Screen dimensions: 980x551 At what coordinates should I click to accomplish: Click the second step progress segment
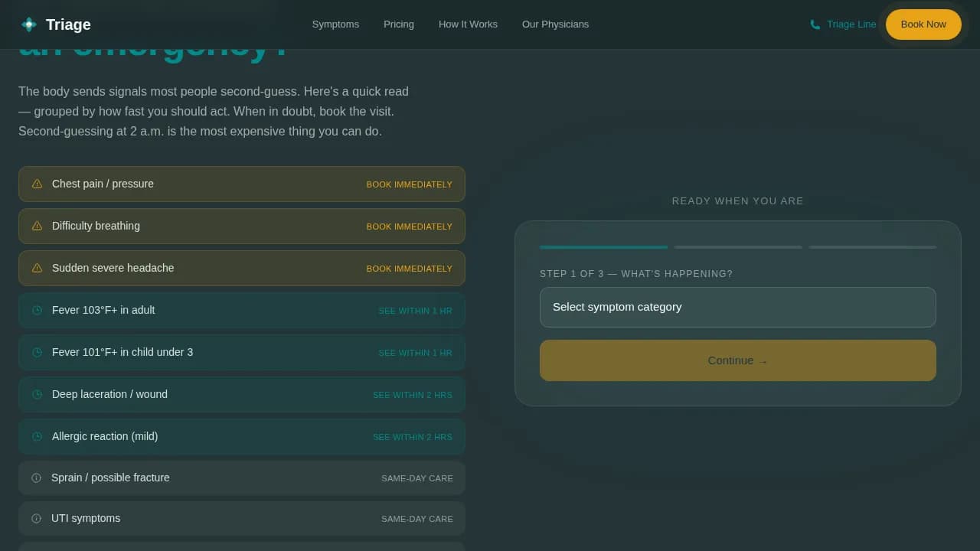(x=738, y=247)
